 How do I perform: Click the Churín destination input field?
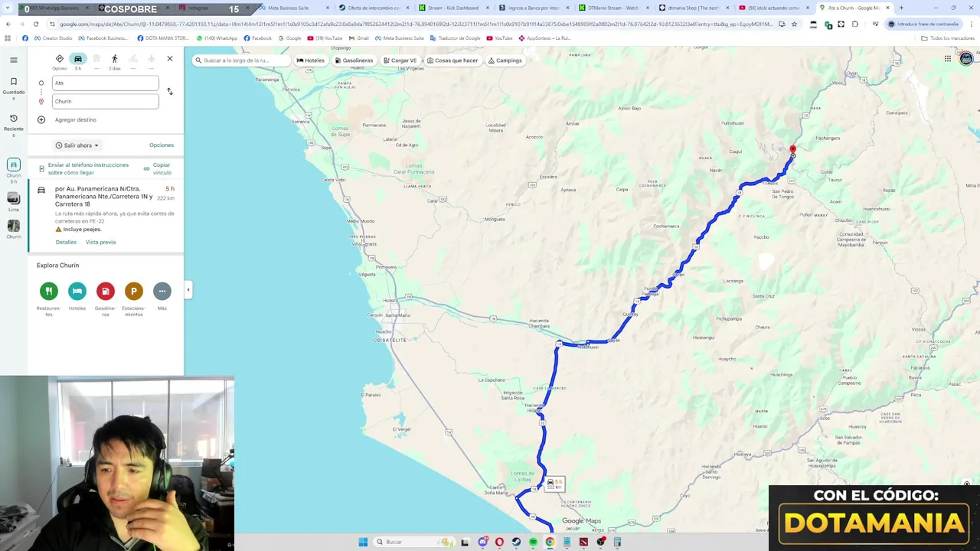coord(106,101)
